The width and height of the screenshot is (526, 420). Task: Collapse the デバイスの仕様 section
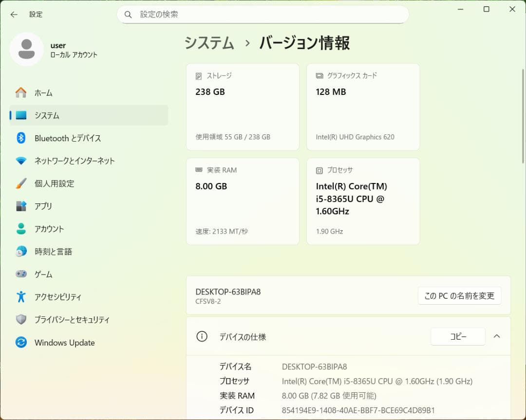coord(497,336)
